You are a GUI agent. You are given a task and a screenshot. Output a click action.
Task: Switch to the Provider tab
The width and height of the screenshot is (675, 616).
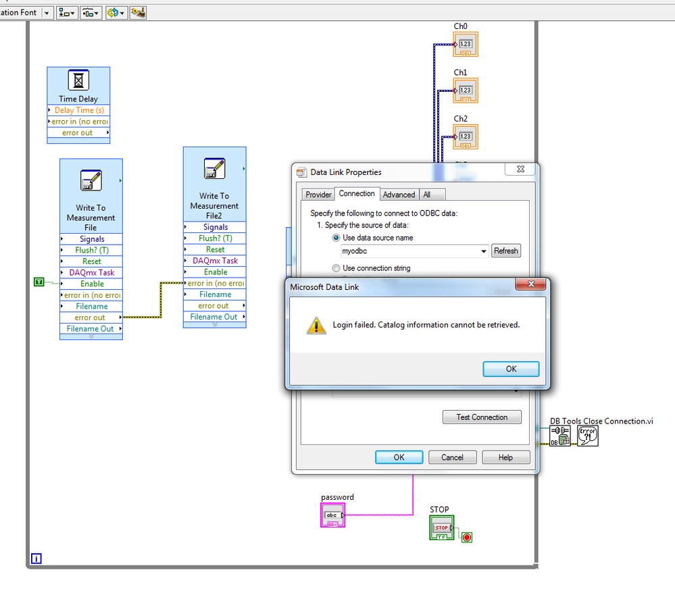318,195
